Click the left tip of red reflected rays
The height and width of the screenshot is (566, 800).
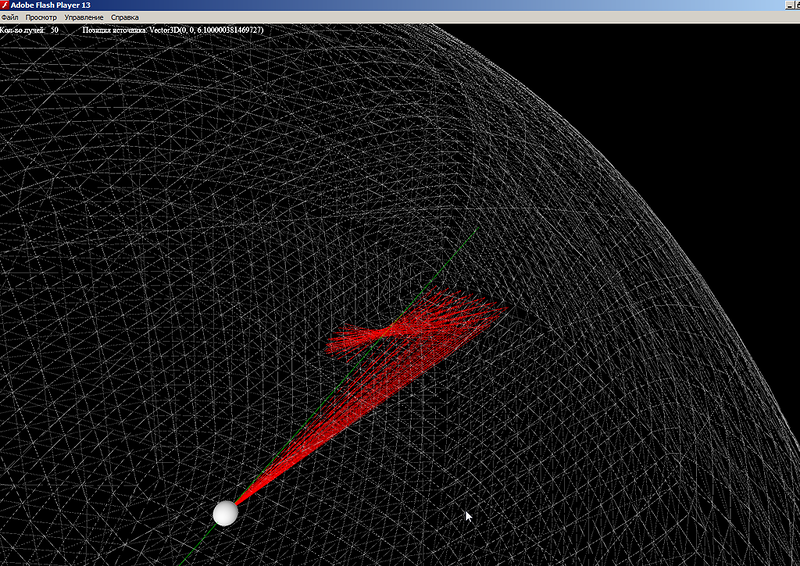point(332,348)
